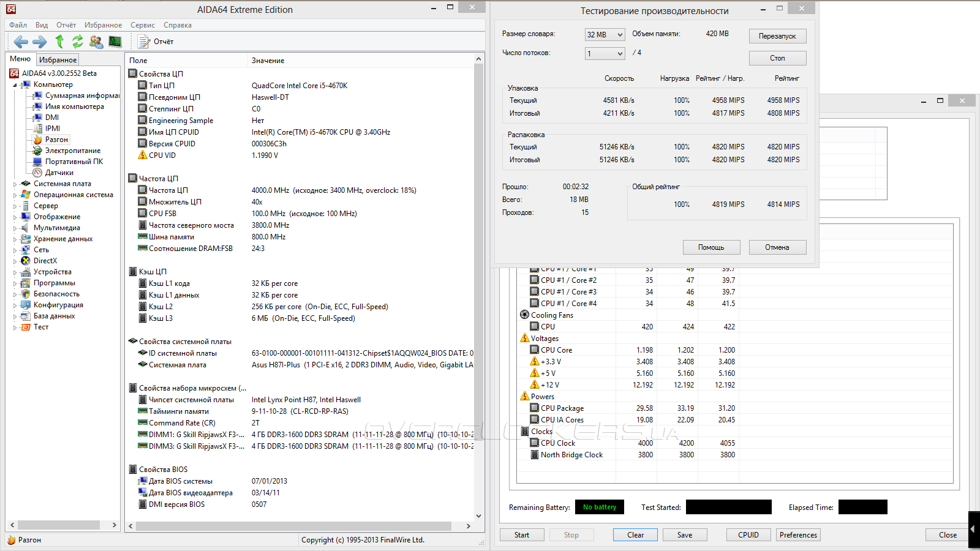Open the users icon in AIDA64 toolbar
Image resolution: width=980 pixels, height=551 pixels.
96,42
